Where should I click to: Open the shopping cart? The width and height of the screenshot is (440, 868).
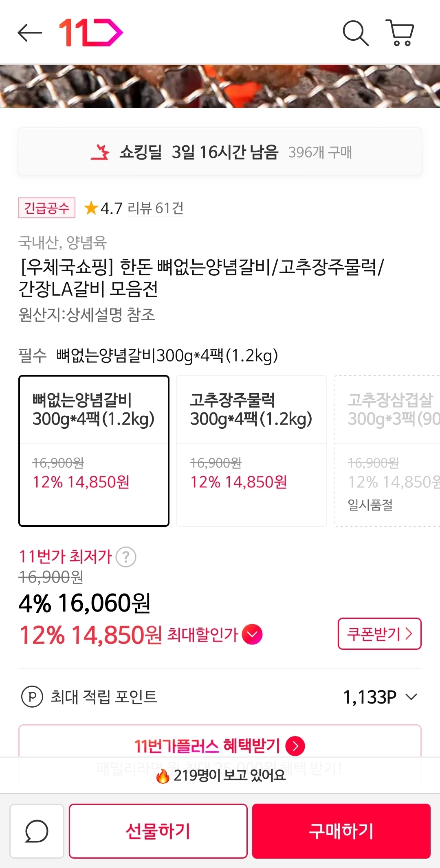(x=400, y=33)
